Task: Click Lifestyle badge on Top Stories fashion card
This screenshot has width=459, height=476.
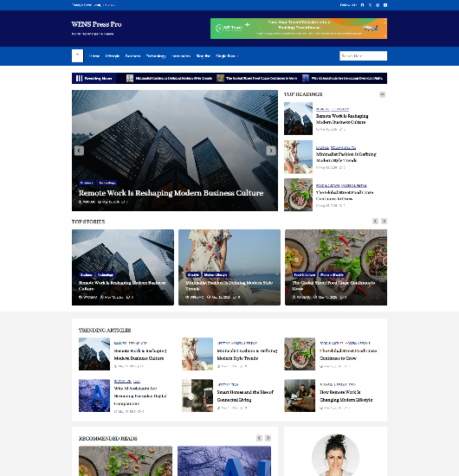Action: tap(193, 274)
